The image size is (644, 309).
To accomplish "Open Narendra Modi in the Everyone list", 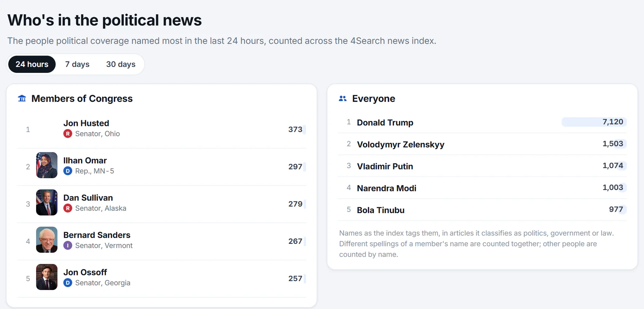I will click(387, 188).
